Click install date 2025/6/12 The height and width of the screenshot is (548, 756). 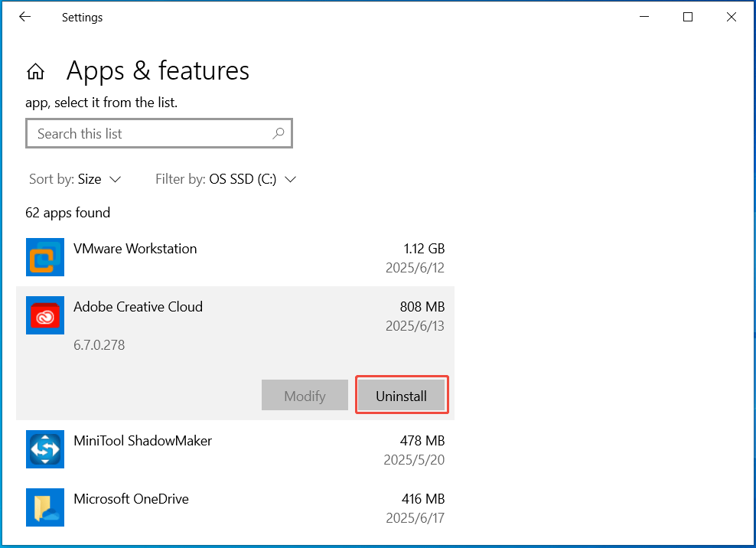pyautogui.click(x=415, y=268)
